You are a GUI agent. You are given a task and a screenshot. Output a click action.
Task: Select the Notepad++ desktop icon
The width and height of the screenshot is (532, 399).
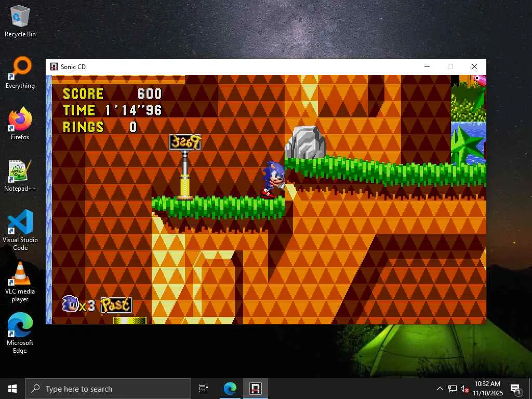click(x=20, y=176)
